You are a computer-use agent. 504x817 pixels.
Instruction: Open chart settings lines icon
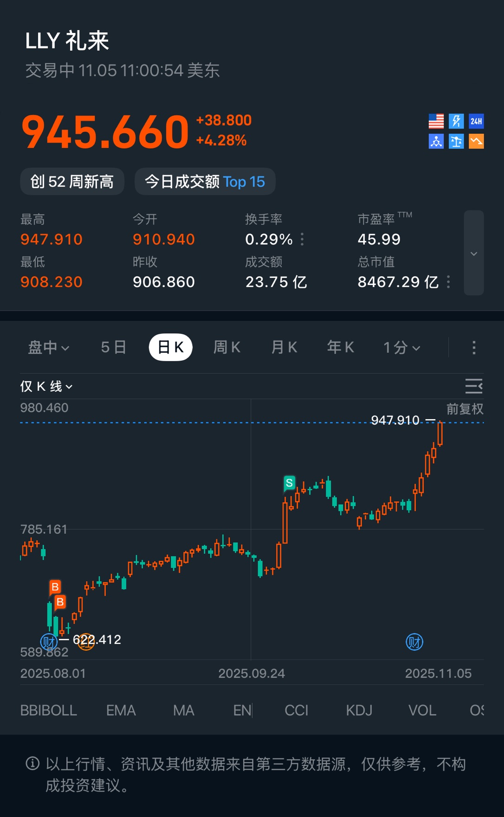[473, 386]
